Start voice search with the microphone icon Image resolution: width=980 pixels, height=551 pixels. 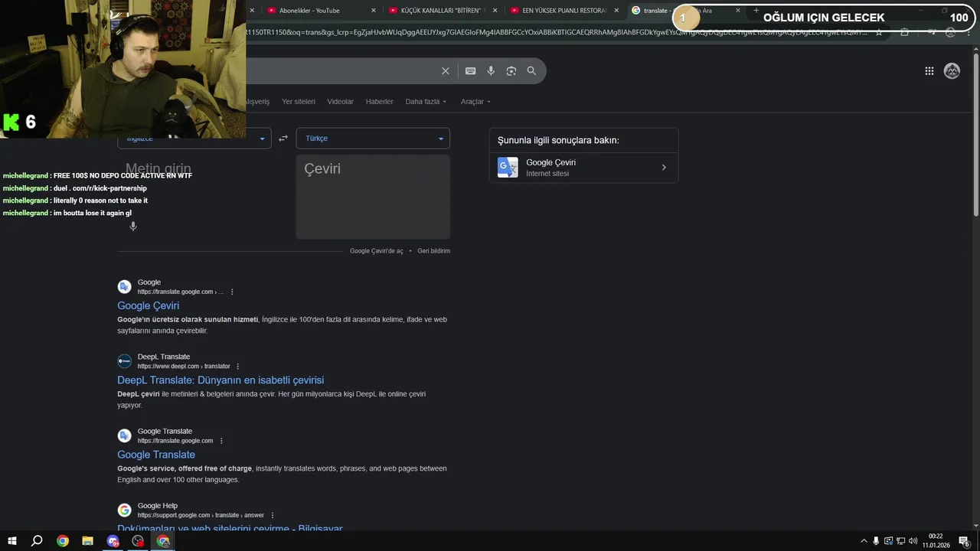point(491,70)
